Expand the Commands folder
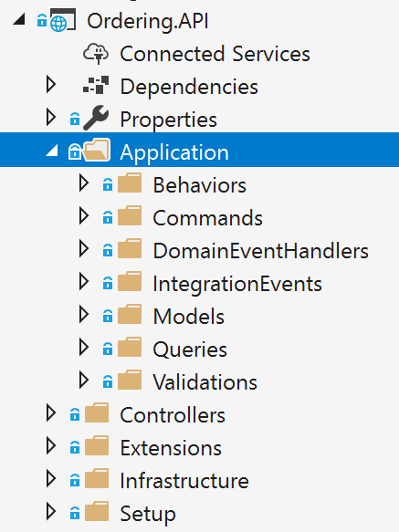399x532 pixels. click(x=84, y=216)
